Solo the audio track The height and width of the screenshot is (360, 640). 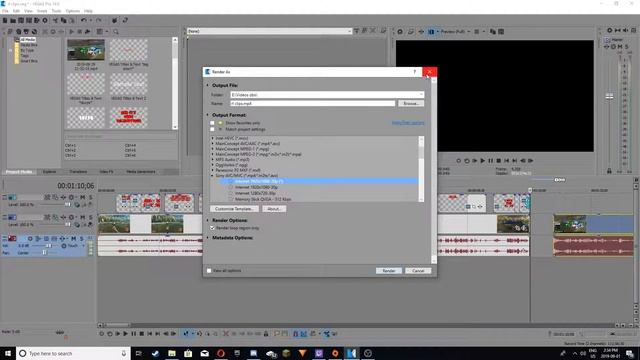[x=82, y=239]
